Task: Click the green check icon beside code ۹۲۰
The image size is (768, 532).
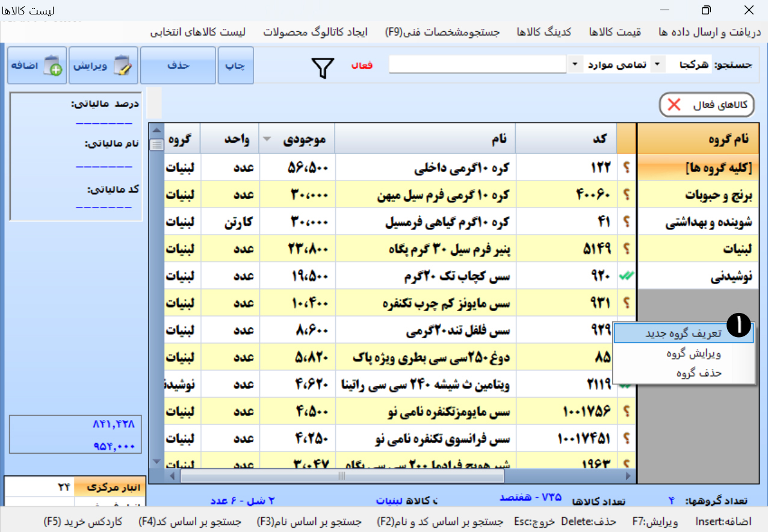Action: tap(627, 276)
